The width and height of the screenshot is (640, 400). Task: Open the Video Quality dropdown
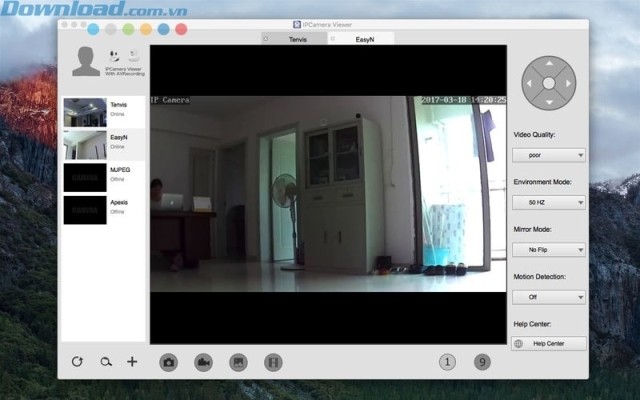(548, 155)
